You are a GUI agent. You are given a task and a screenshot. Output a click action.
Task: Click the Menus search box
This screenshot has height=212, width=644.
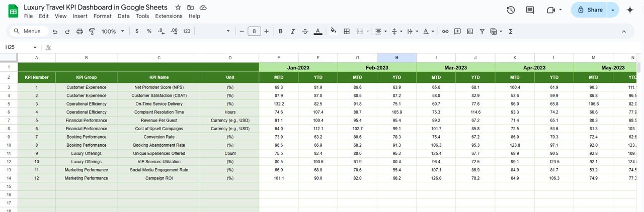(29, 31)
